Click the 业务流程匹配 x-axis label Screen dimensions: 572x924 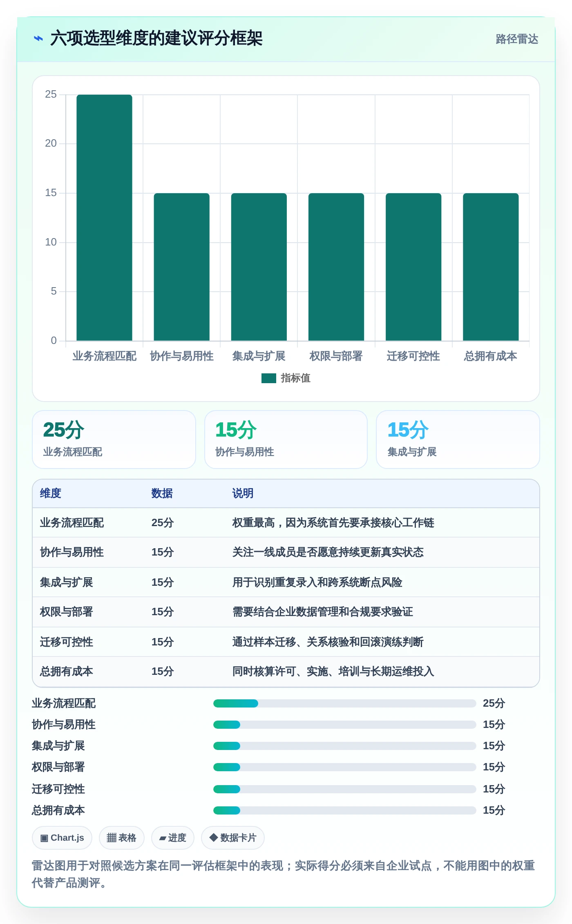pyautogui.click(x=104, y=356)
